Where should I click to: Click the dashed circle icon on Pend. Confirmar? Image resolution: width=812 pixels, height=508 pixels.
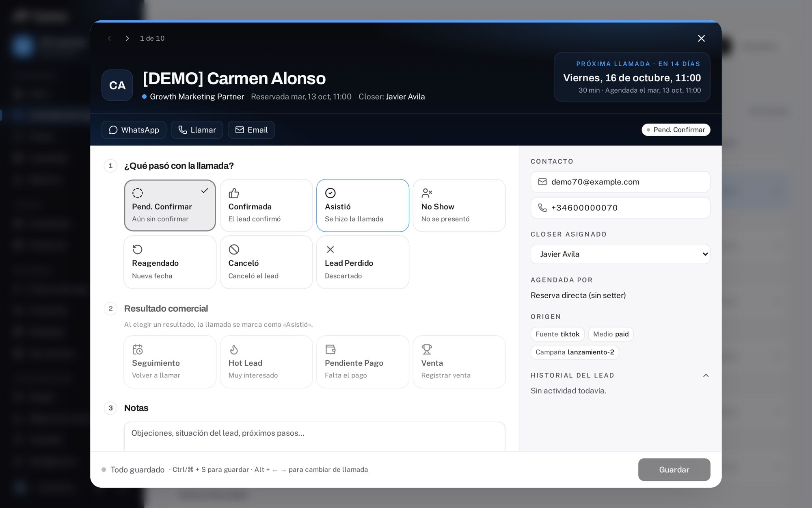point(138,193)
